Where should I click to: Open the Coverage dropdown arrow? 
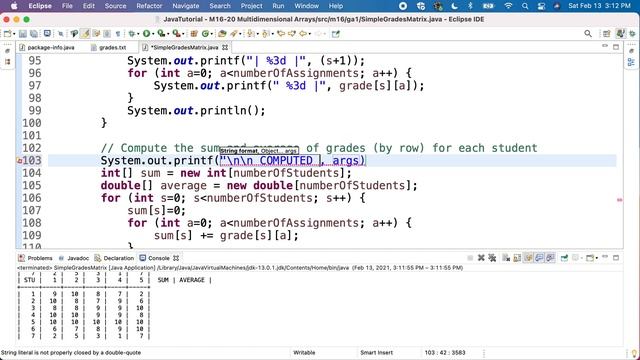pos(168,34)
